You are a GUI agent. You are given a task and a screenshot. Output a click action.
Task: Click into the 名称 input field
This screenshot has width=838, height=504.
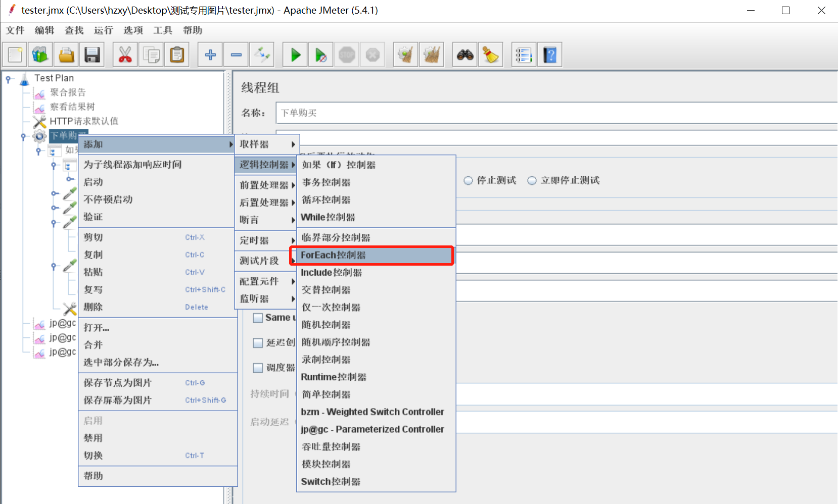pyautogui.click(x=556, y=113)
